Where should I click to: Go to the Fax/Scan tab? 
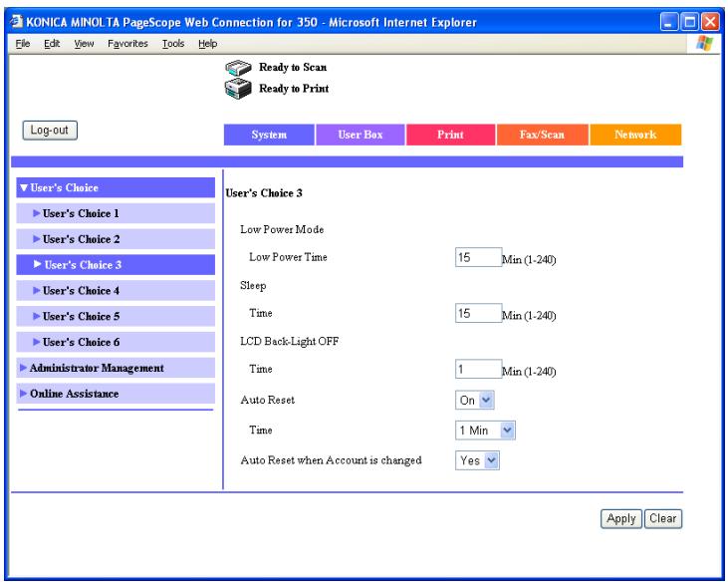[x=542, y=135]
